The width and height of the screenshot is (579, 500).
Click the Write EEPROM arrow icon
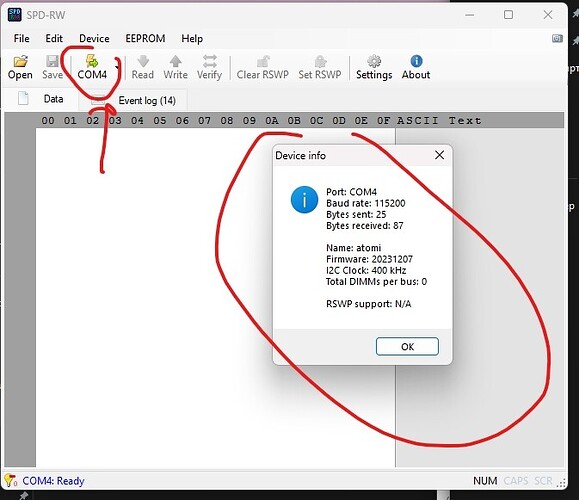(x=175, y=61)
